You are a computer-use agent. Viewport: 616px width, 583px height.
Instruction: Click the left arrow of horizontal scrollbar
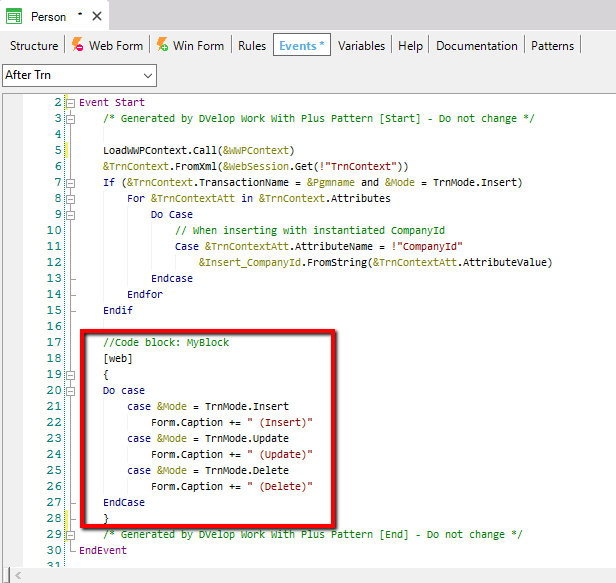pyautogui.click(x=18, y=576)
